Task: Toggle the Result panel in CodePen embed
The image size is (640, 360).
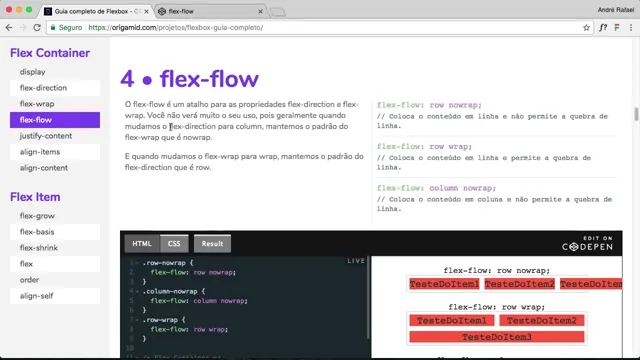Action: coord(212,244)
